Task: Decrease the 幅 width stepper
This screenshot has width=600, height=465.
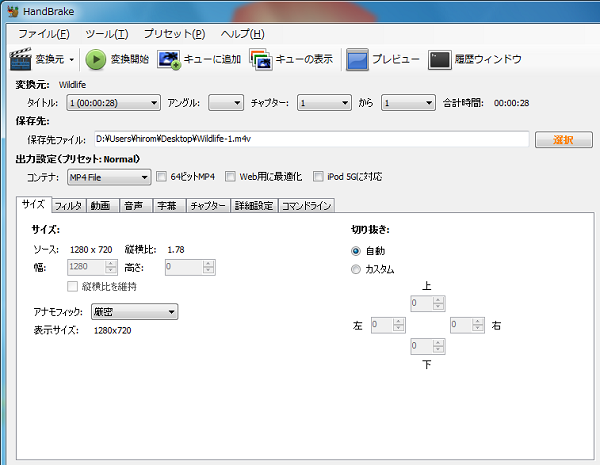Action: pos(111,271)
